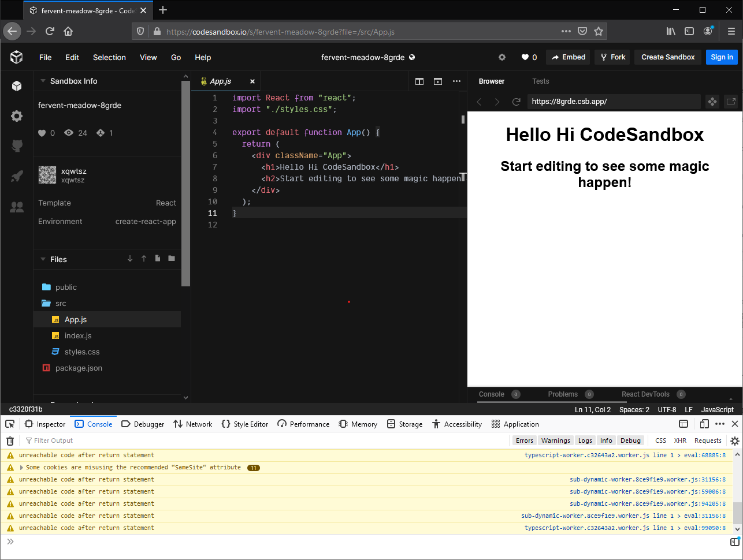Open the Edit menu

72,57
